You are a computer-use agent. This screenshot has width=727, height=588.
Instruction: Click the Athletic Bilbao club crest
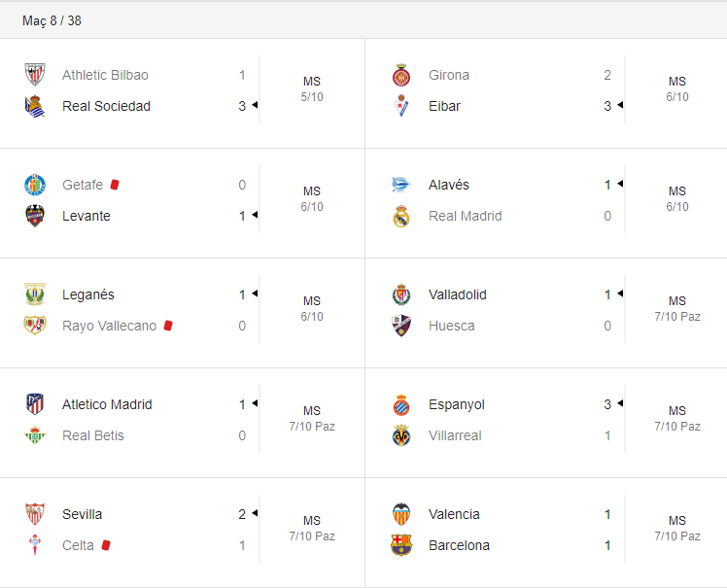35,75
